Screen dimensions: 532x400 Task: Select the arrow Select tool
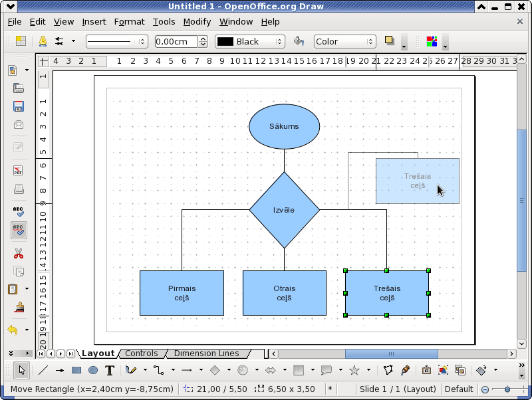pos(22,370)
